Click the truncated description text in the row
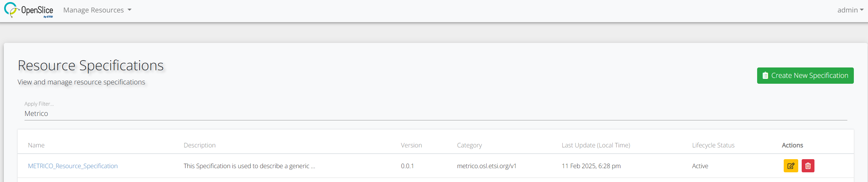The width and height of the screenshot is (868, 182). pos(249,166)
